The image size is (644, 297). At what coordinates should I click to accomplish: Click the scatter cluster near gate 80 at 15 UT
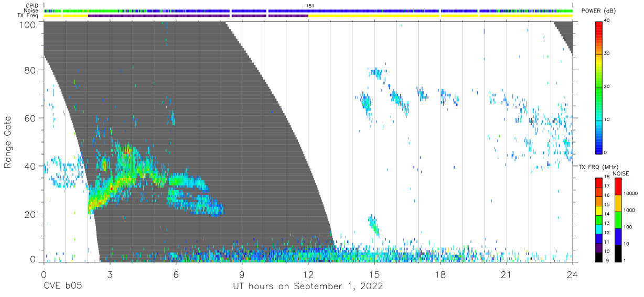coord(375,72)
